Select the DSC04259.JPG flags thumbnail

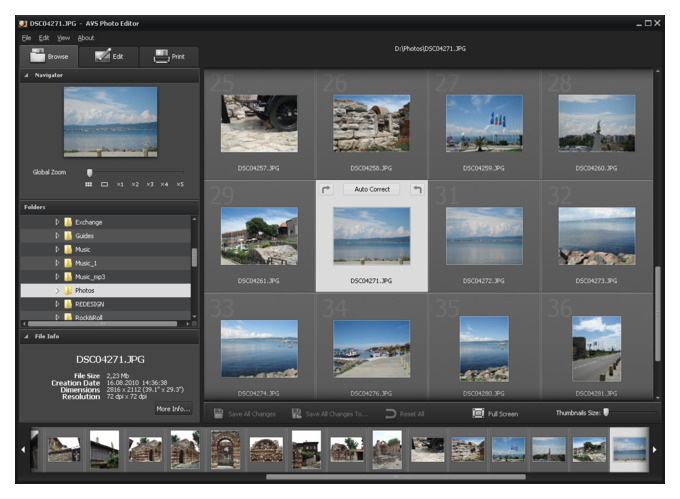pos(484,123)
